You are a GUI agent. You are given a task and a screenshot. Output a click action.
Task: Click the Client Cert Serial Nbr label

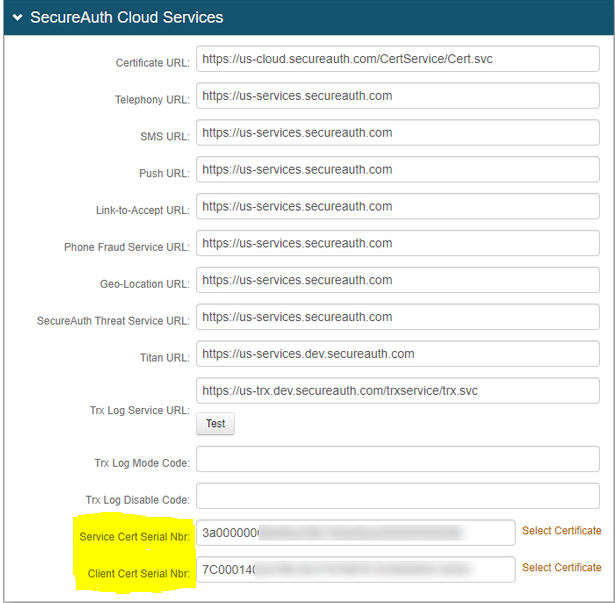pyautogui.click(x=139, y=574)
